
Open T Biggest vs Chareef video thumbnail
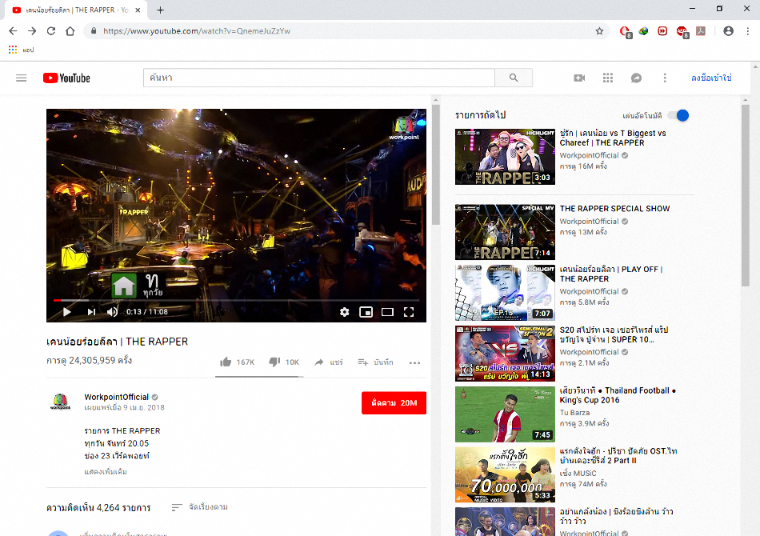pyautogui.click(x=505, y=157)
